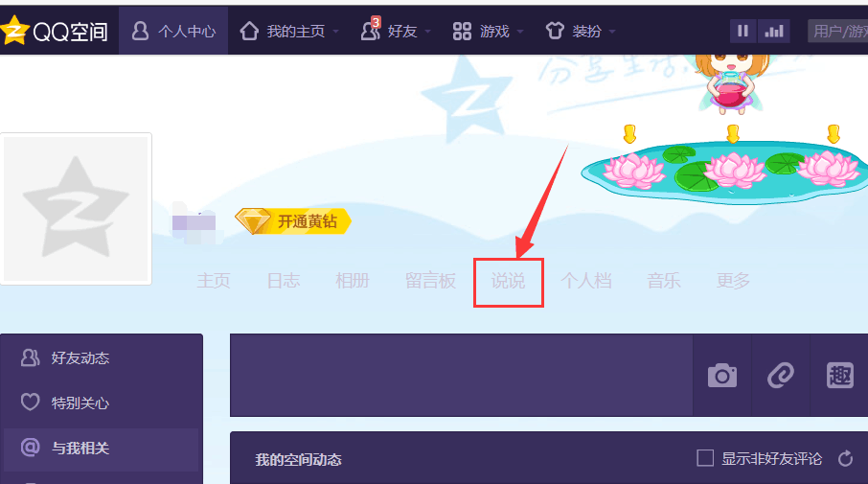This screenshot has width=868, height=484.
Task: Click the 说说 post text input box
Action: [x=461, y=376]
